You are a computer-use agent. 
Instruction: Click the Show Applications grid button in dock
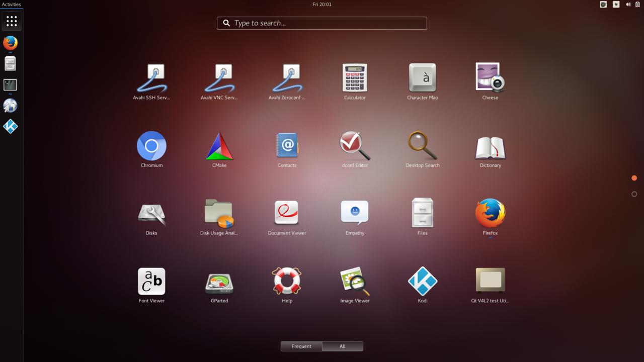tap(11, 21)
